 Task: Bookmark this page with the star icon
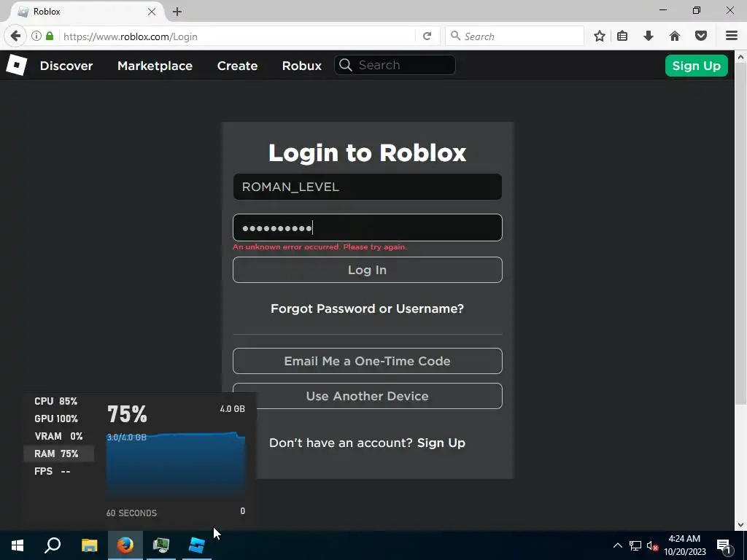click(x=600, y=36)
